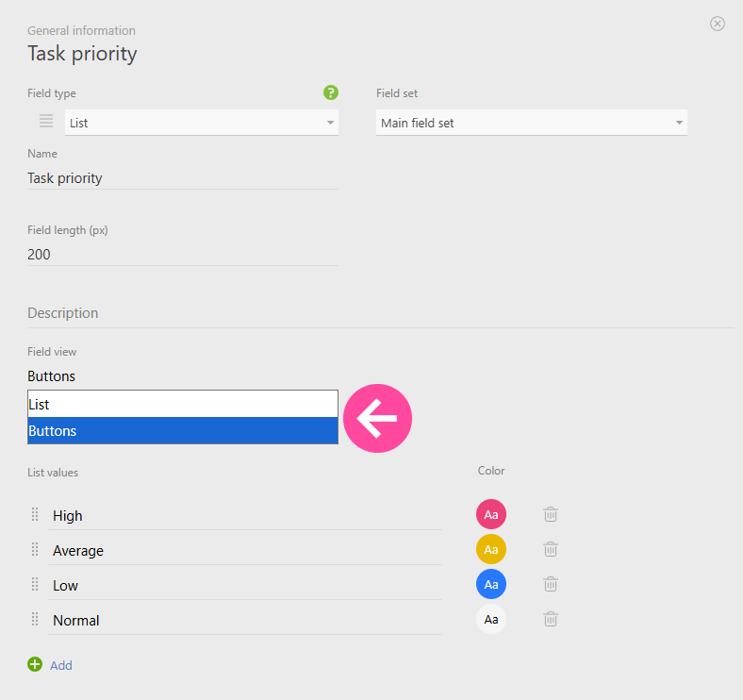Delete the High list value
Image resolution: width=743 pixels, height=700 pixels.
click(551, 514)
